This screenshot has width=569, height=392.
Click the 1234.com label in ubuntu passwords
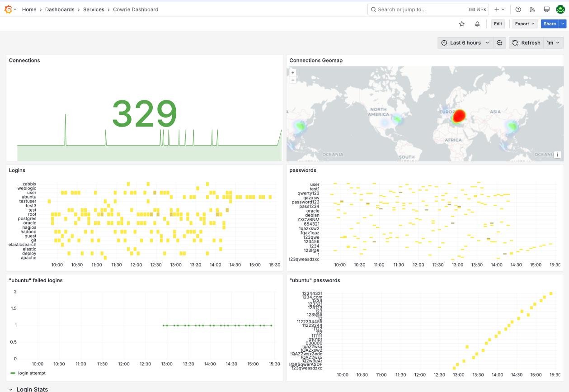coord(312,297)
